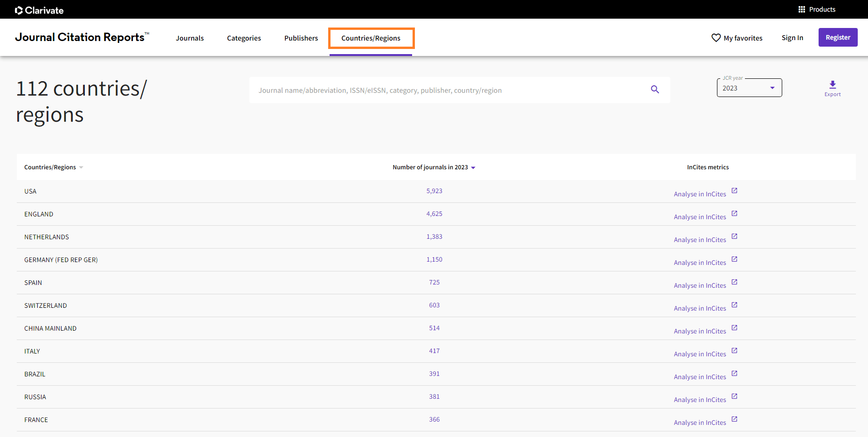The height and width of the screenshot is (437, 868).
Task: Open CHINA MAINLAND journal count 514
Action: pos(434,328)
